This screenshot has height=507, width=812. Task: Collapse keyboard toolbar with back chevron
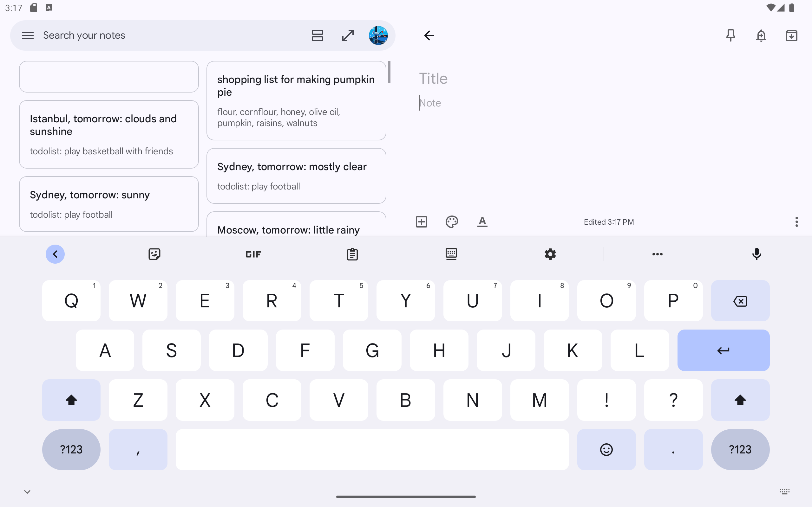pos(55,254)
